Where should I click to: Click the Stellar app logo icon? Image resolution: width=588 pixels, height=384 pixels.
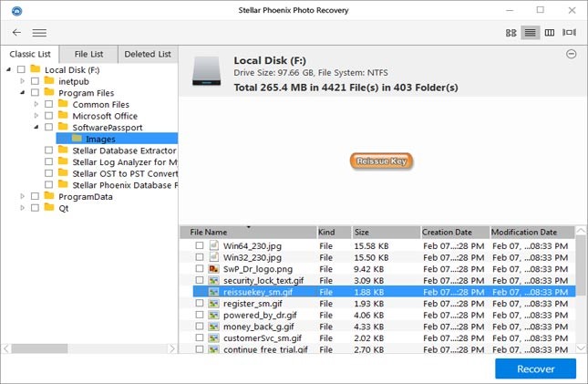17,11
